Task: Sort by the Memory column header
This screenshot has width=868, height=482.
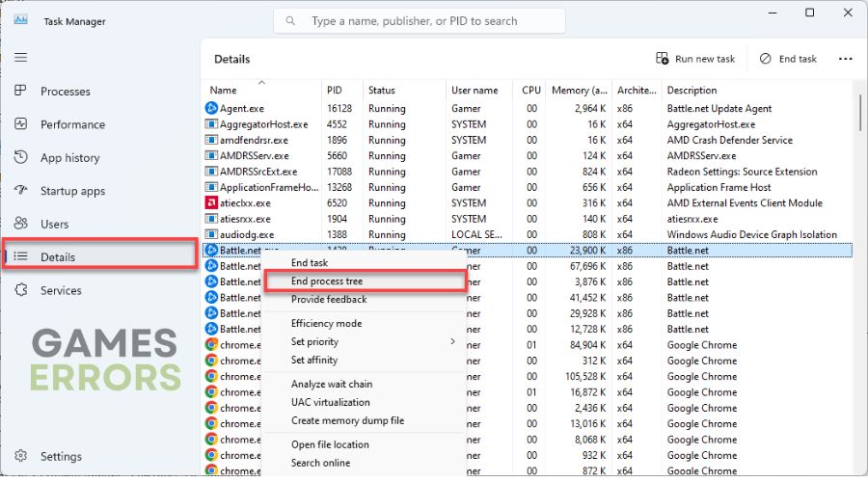Action: pyautogui.click(x=580, y=91)
